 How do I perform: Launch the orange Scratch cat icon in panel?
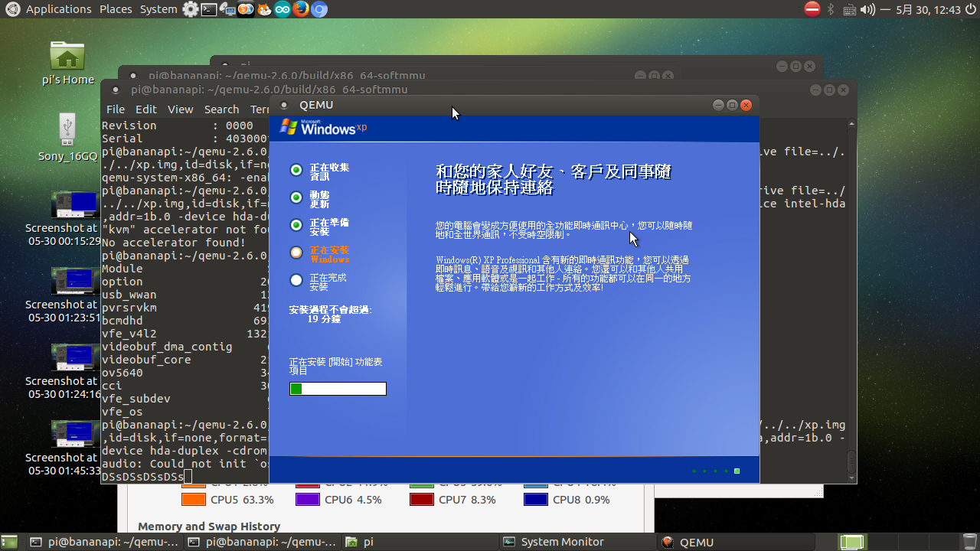click(x=263, y=9)
